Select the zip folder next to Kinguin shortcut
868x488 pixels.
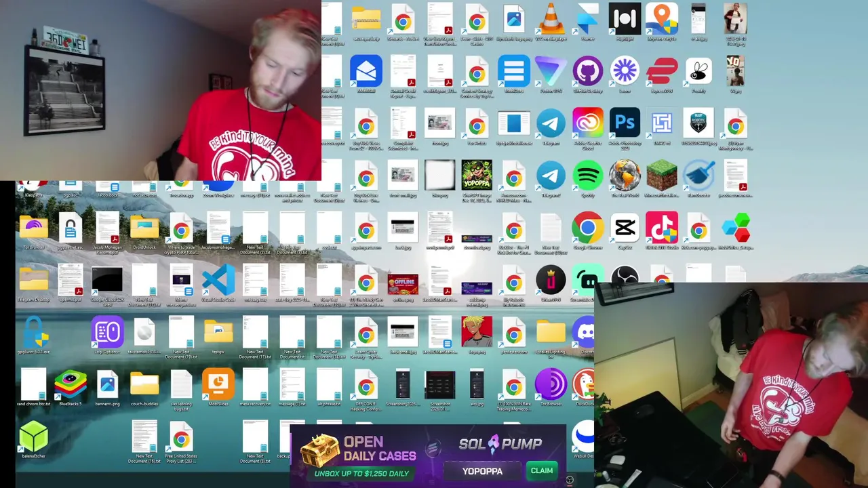(366, 19)
